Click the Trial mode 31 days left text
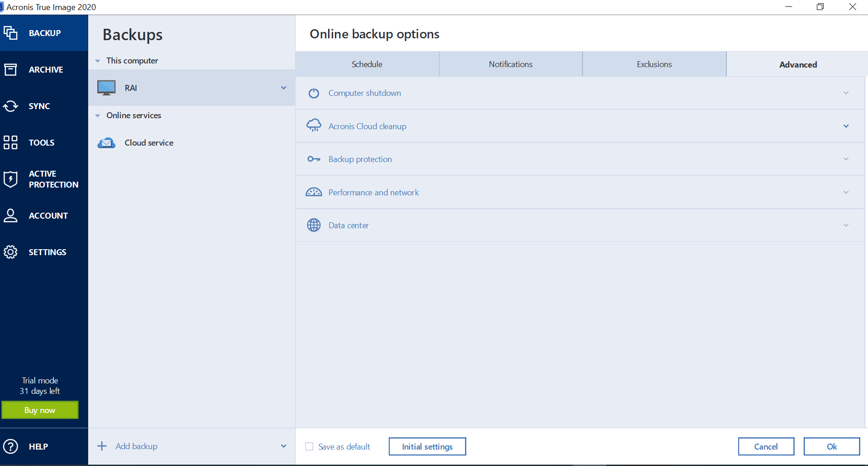The width and height of the screenshot is (868, 466). click(x=40, y=386)
